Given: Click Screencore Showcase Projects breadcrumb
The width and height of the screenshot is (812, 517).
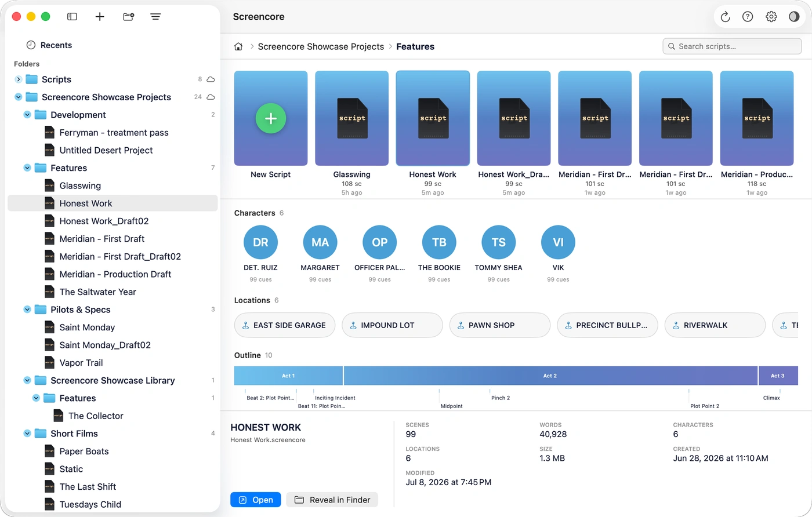Looking at the screenshot, I should (321, 46).
